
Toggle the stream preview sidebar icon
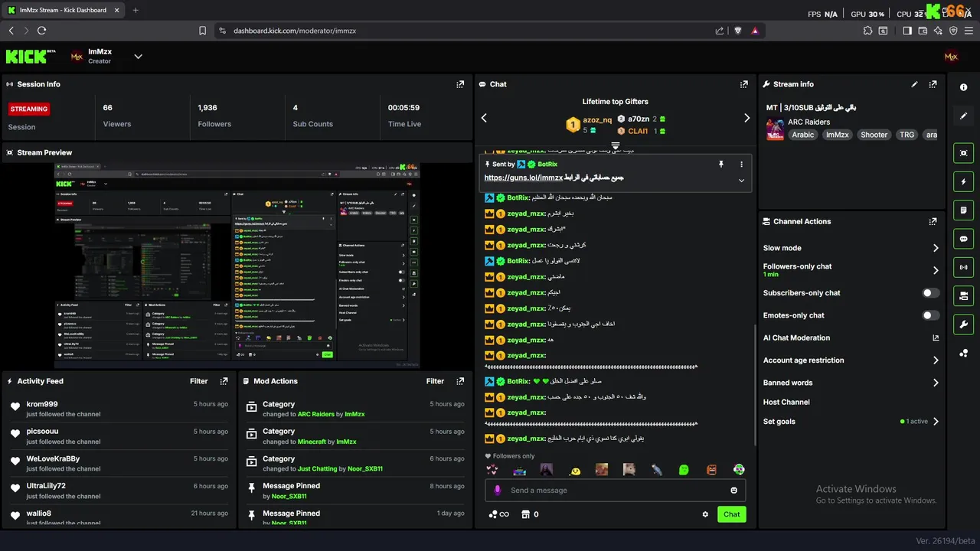pyautogui.click(x=964, y=153)
